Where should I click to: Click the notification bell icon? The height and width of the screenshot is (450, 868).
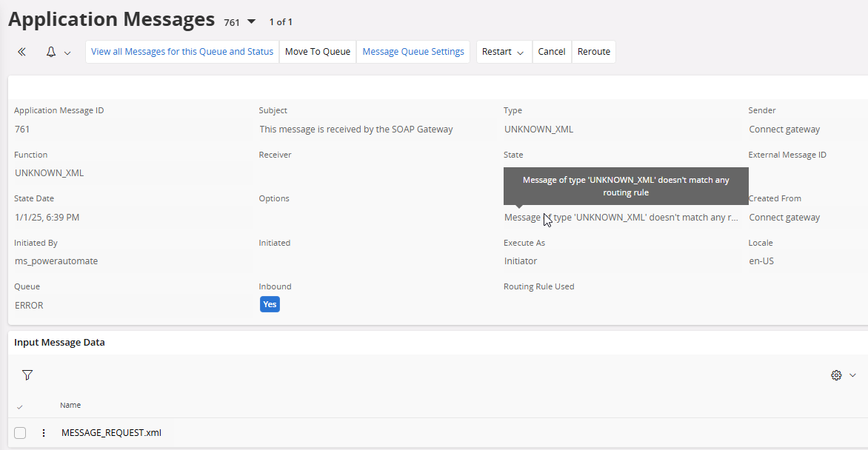(51, 52)
